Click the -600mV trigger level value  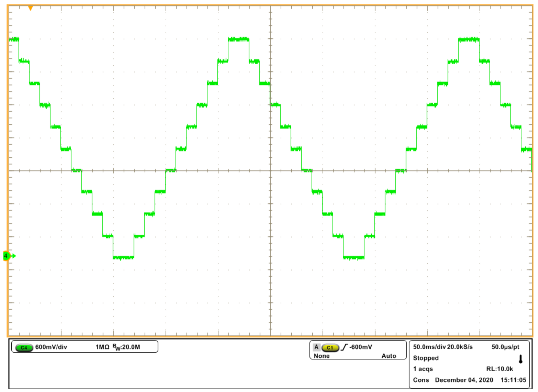point(361,347)
